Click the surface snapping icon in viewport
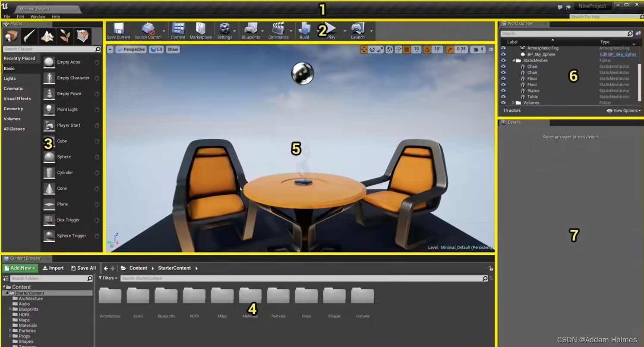 (x=398, y=50)
